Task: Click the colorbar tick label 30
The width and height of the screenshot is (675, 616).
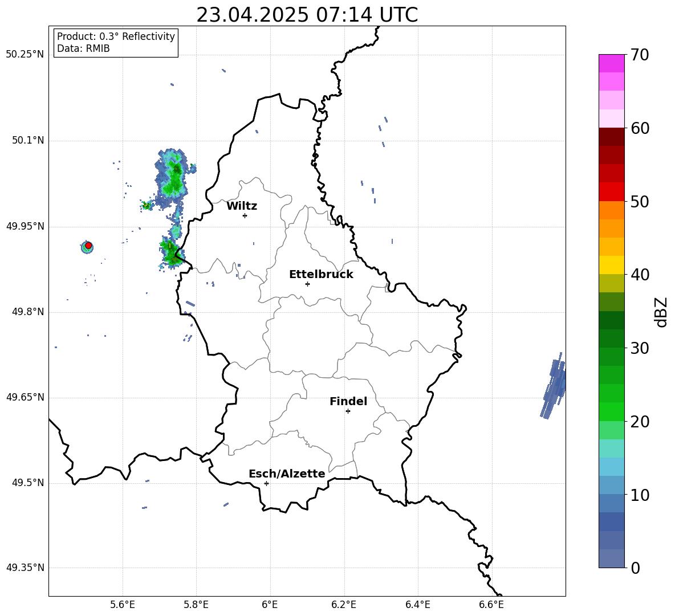Action: click(x=639, y=348)
